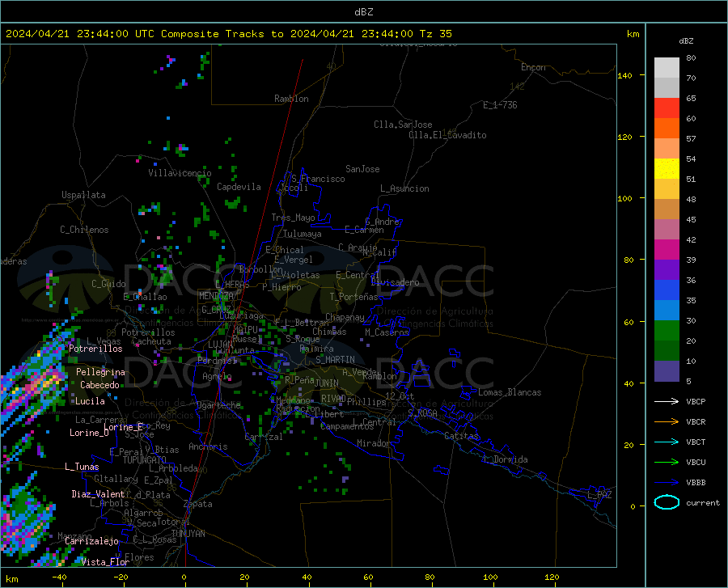Click the L_PAZ label

(x=599, y=495)
